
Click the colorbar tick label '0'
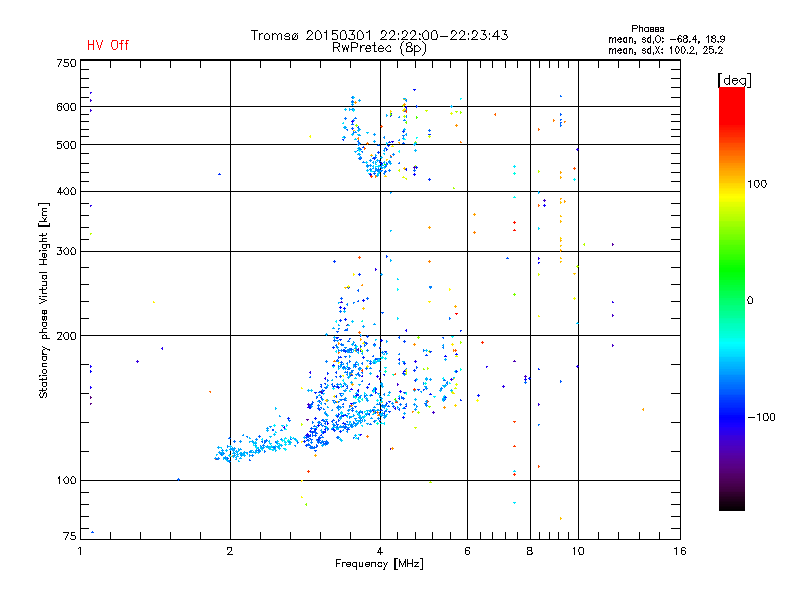coord(750,301)
